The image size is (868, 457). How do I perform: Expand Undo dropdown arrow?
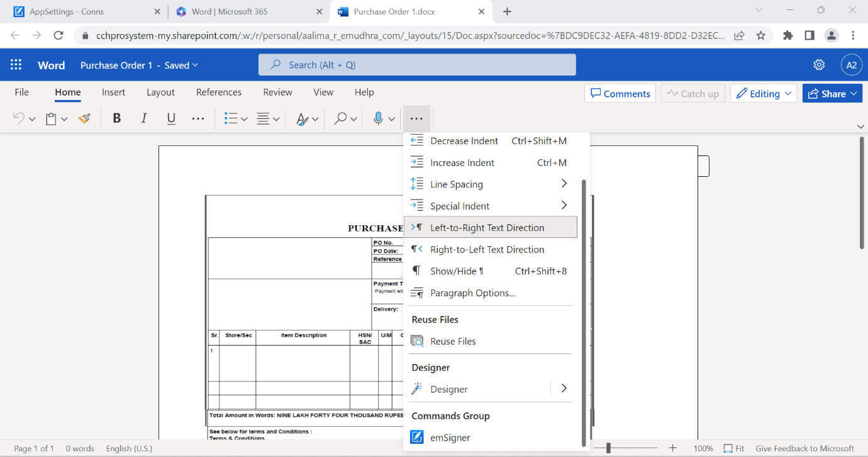(32, 119)
